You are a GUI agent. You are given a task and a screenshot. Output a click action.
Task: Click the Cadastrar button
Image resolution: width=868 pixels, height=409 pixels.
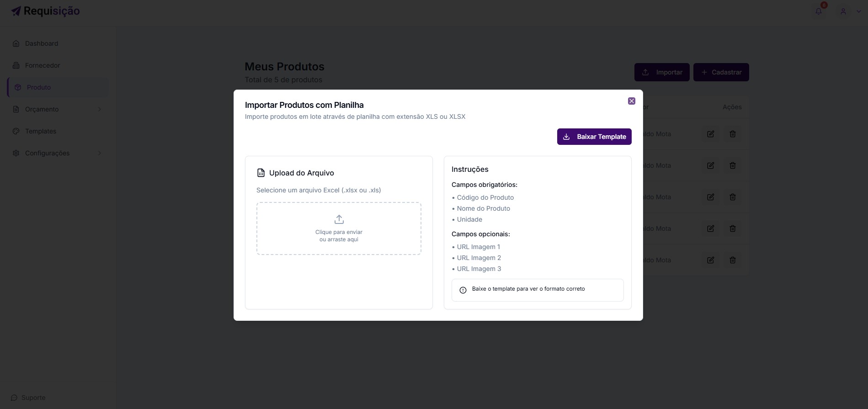click(721, 72)
